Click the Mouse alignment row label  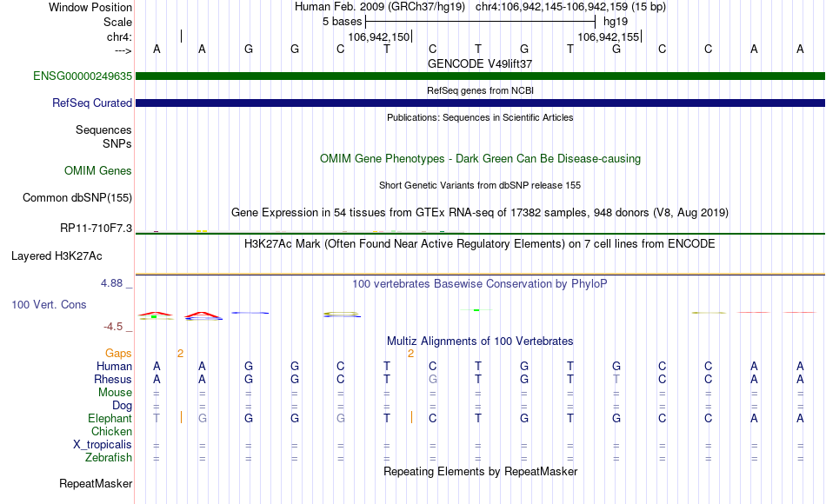[x=115, y=393]
